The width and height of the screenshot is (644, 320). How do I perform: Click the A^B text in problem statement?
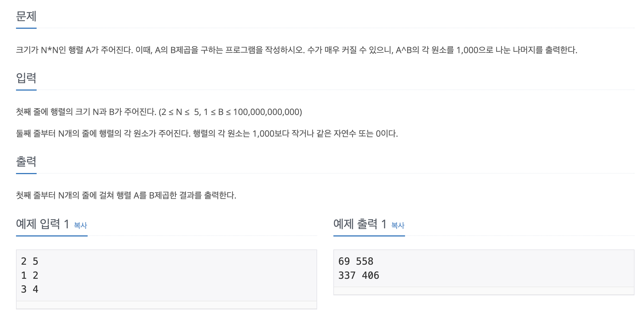404,50
